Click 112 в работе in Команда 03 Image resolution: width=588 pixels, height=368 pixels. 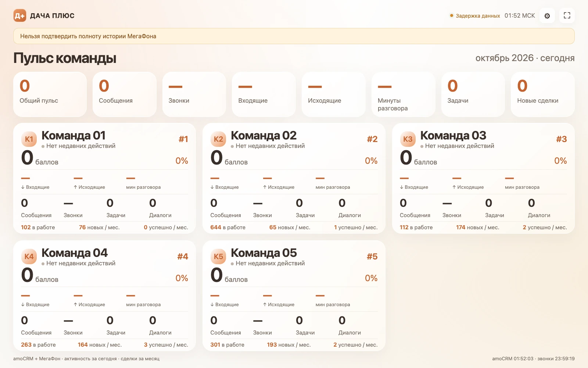point(416,227)
